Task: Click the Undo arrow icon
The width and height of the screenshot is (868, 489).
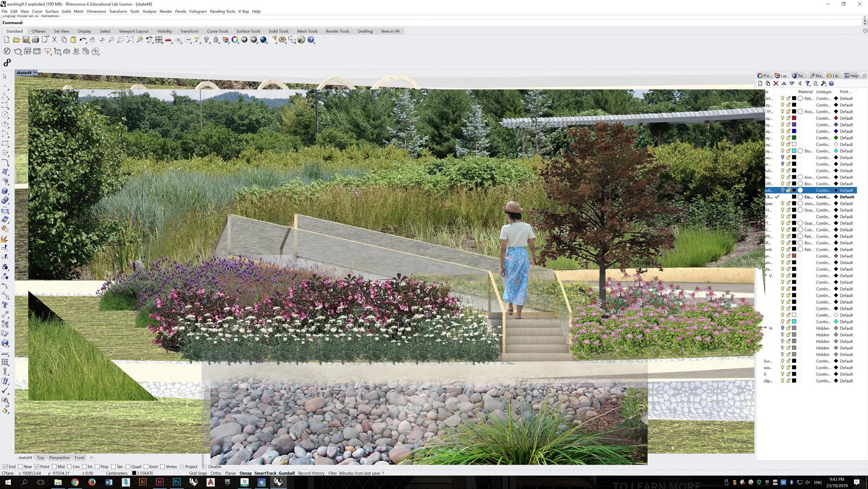Action: click(x=83, y=40)
